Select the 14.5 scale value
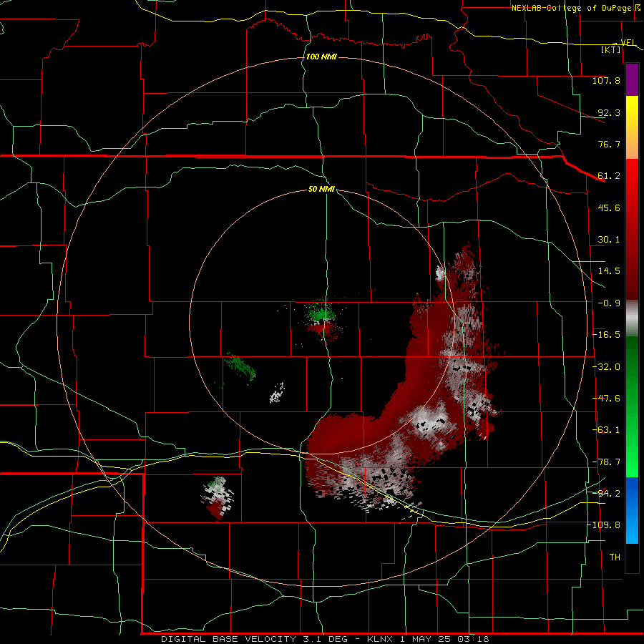 [609, 271]
